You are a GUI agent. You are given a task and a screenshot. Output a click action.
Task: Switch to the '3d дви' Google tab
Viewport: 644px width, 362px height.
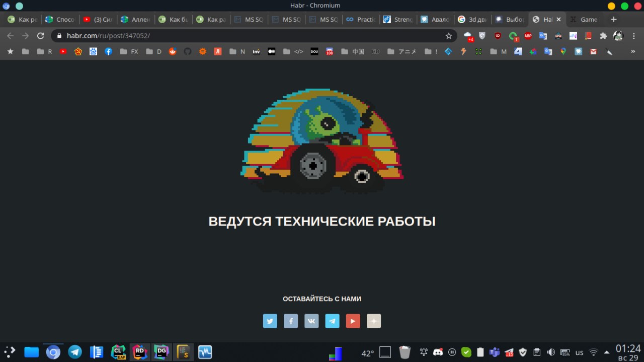(x=473, y=19)
